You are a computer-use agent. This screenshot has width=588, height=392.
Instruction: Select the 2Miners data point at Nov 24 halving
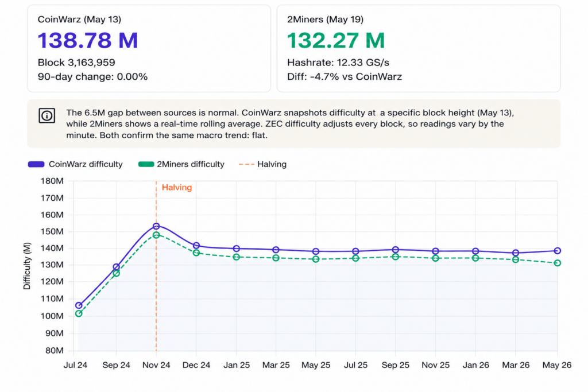(x=156, y=235)
